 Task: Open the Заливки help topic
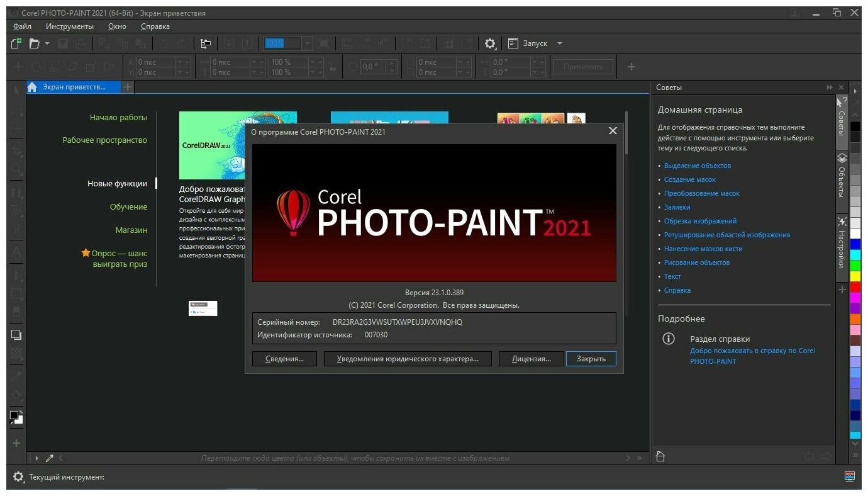point(677,207)
